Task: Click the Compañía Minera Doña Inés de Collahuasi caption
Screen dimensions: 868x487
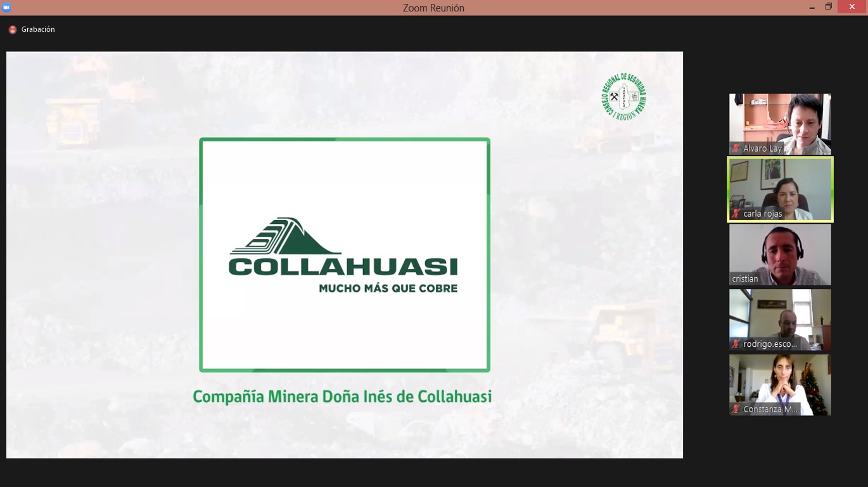Action: coord(342,397)
